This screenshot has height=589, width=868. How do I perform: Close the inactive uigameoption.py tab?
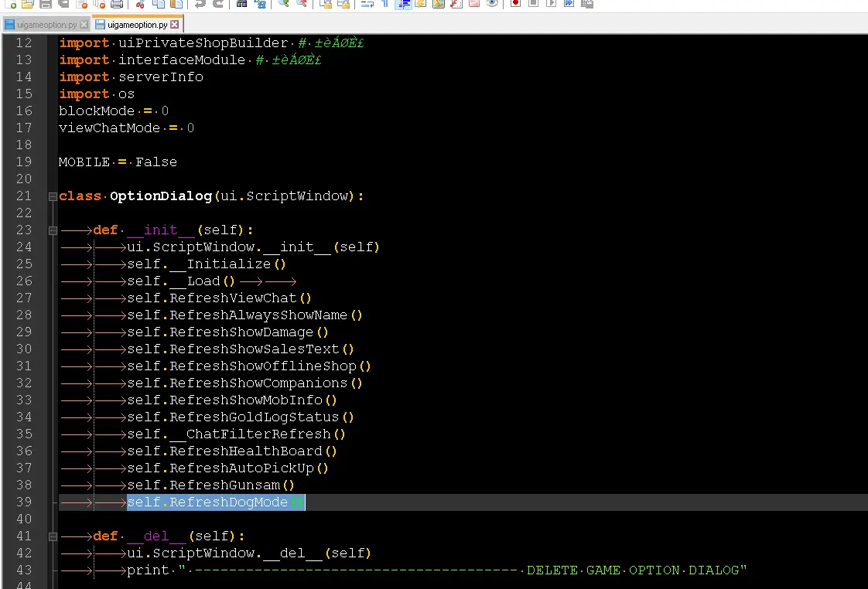click(84, 25)
